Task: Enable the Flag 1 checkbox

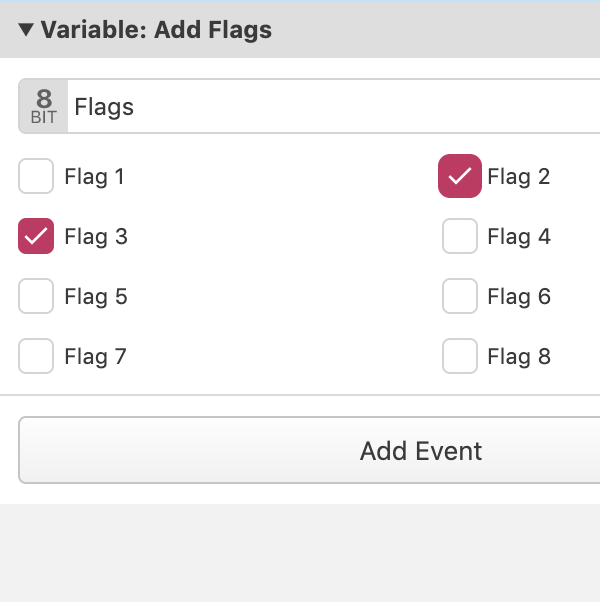Action: [36, 176]
